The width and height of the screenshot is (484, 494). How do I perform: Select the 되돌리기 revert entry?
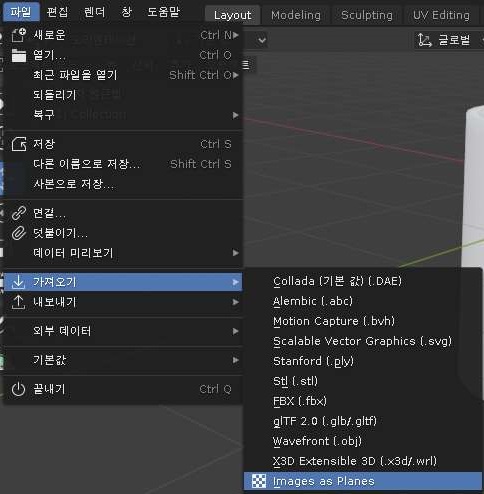(x=123, y=95)
